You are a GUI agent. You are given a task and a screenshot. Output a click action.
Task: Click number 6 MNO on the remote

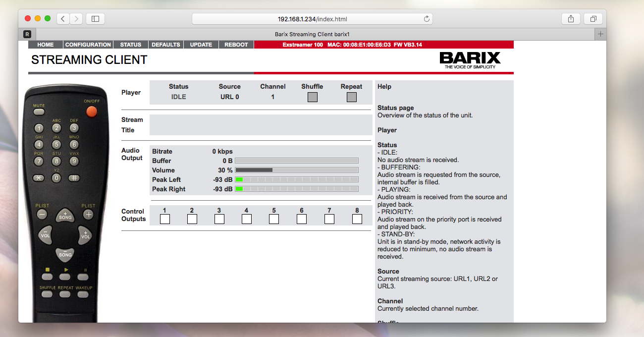pos(74,145)
